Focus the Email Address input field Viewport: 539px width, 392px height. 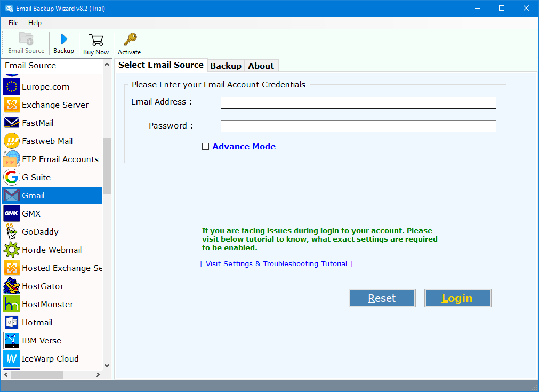click(x=358, y=102)
